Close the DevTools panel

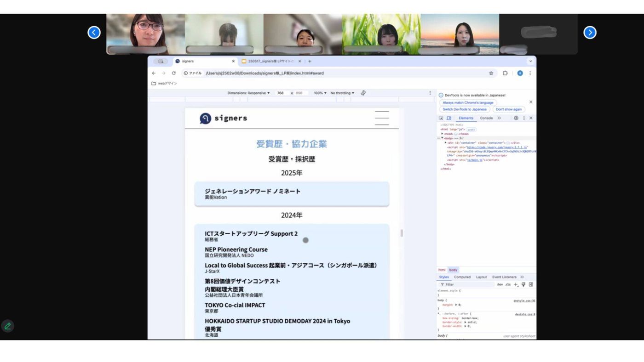pyautogui.click(x=531, y=118)
